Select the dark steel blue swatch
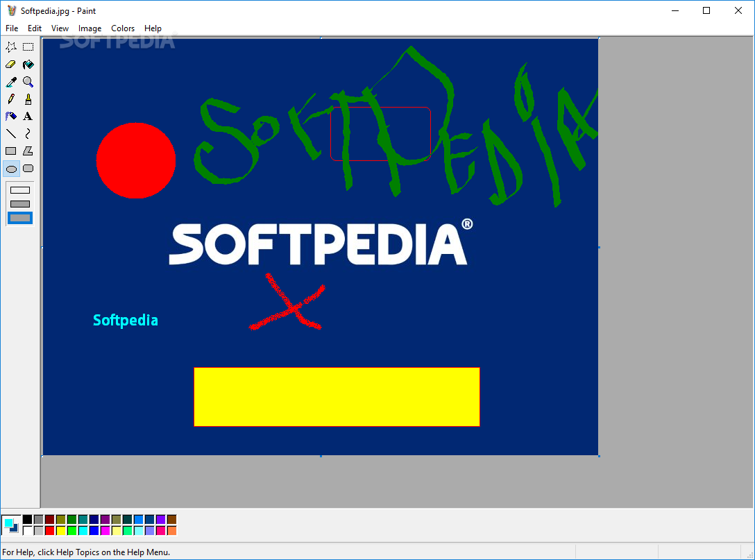The height and width of the screenshot is (560, 755). click(x=149, y=519)
